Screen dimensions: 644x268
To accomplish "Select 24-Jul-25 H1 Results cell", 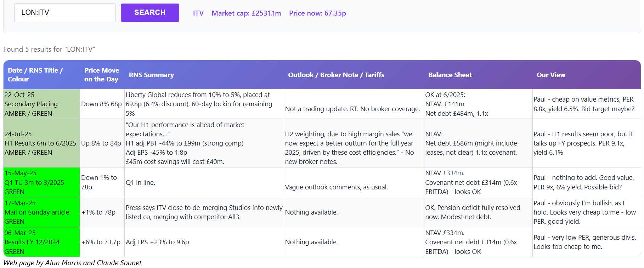I will coord(42,143).
